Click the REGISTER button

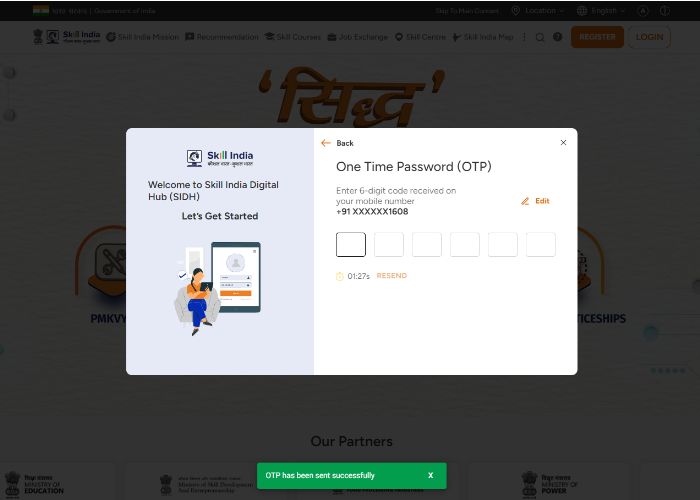click(597, 37)
